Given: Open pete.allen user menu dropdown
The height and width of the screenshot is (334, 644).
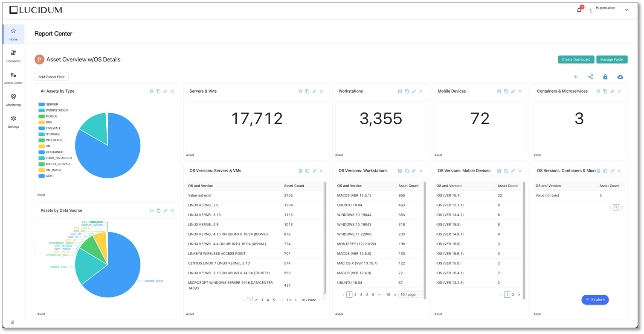Looking at the screenshot, I should [627, 10].
